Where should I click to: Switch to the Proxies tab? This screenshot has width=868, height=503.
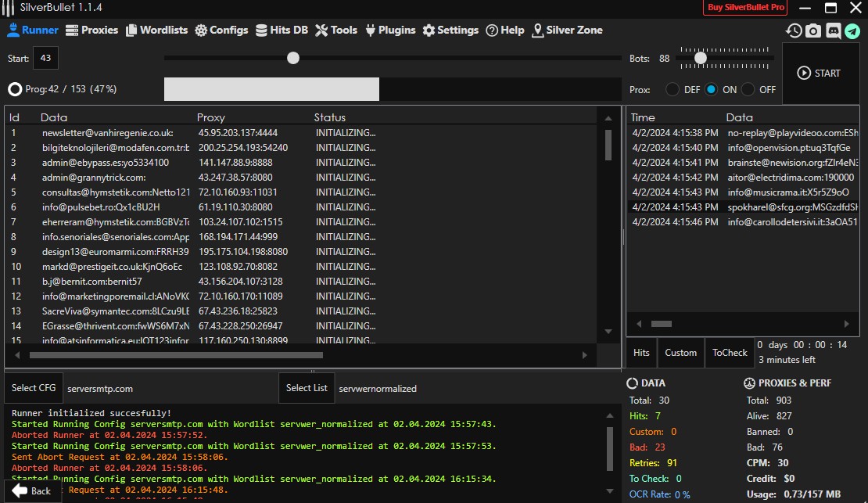92,30
